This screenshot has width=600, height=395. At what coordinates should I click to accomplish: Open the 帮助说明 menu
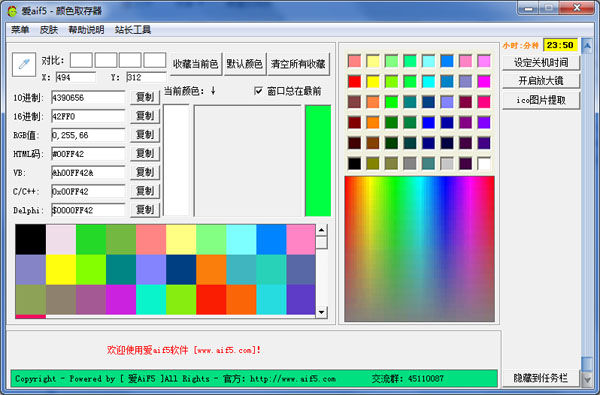[x=86, y=30]
